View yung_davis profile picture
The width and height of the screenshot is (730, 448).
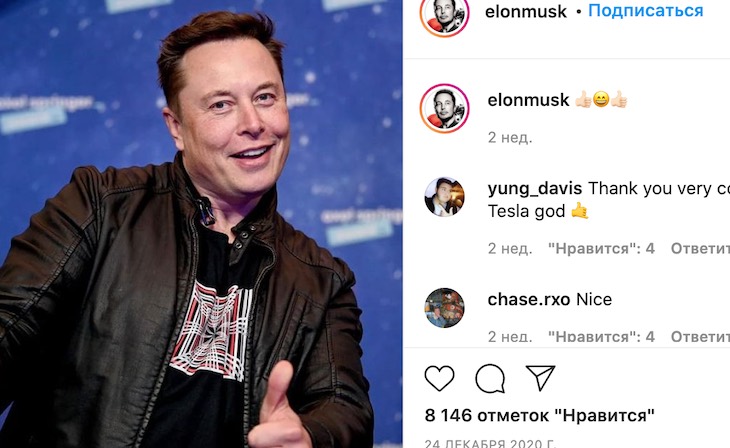pyautogui.click(x=444, y=197)
